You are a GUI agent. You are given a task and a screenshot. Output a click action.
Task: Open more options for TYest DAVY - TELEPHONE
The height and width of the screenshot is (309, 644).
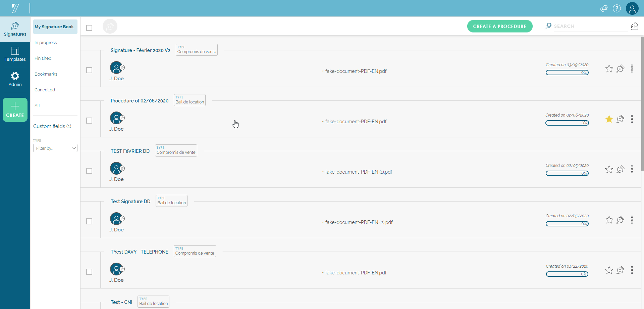(632, 270)
